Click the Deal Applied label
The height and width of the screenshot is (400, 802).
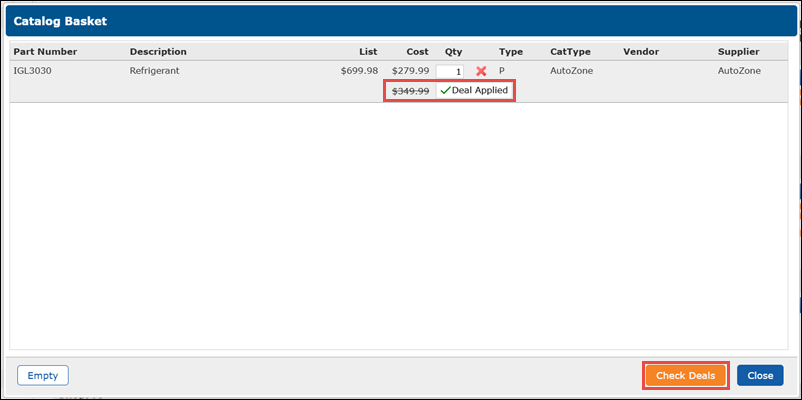(480, 91)
